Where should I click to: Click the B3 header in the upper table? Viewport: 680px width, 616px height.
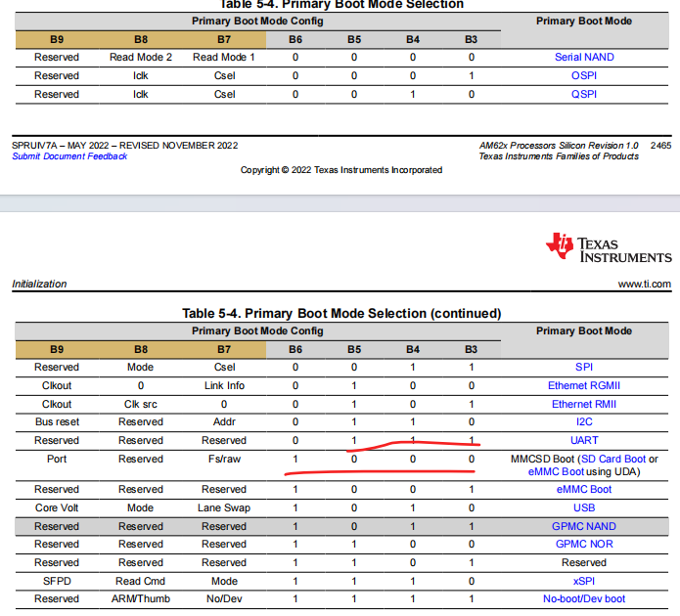click(x=471, y=40)
